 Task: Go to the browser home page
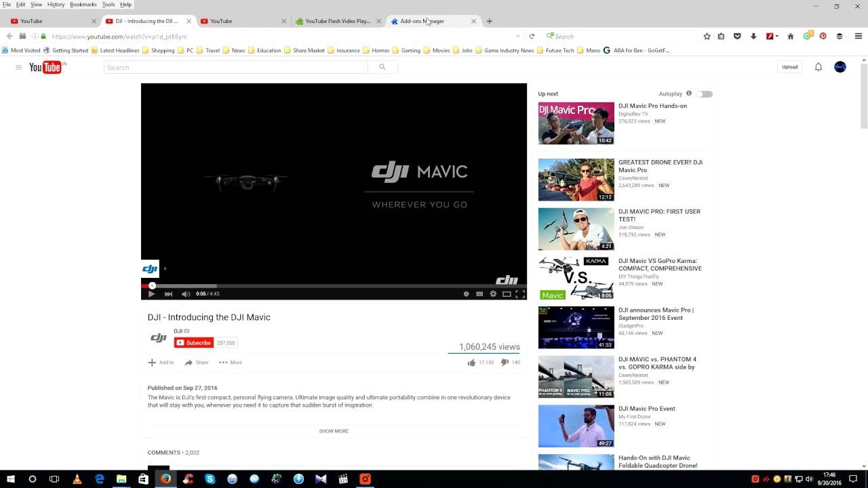tap(790, 37)
